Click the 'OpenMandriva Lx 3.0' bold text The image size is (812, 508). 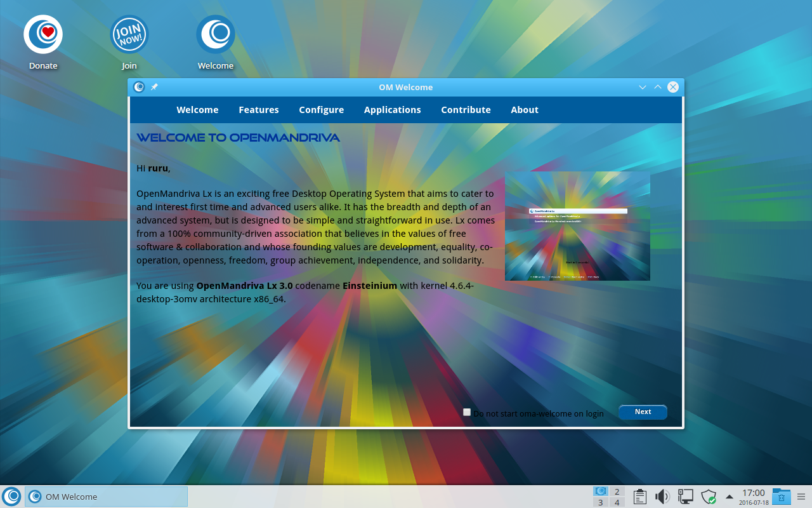(x=245, y=286)
